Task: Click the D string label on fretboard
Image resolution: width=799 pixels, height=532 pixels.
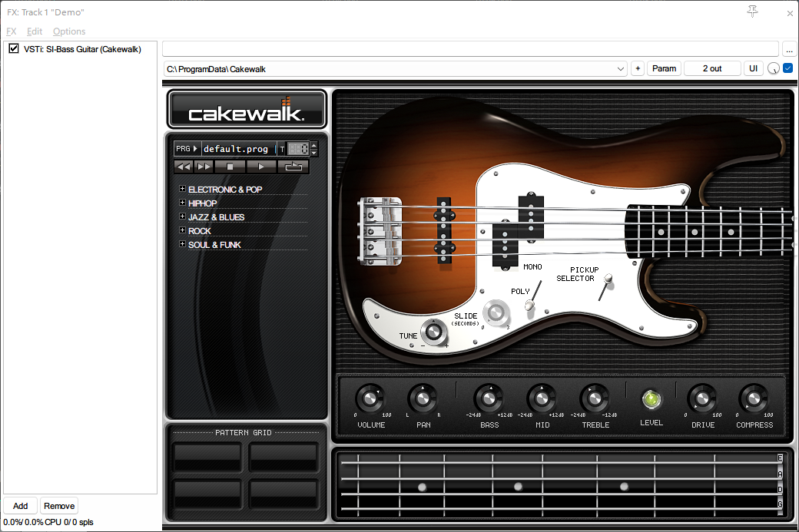Action: (x=780, y=489)
